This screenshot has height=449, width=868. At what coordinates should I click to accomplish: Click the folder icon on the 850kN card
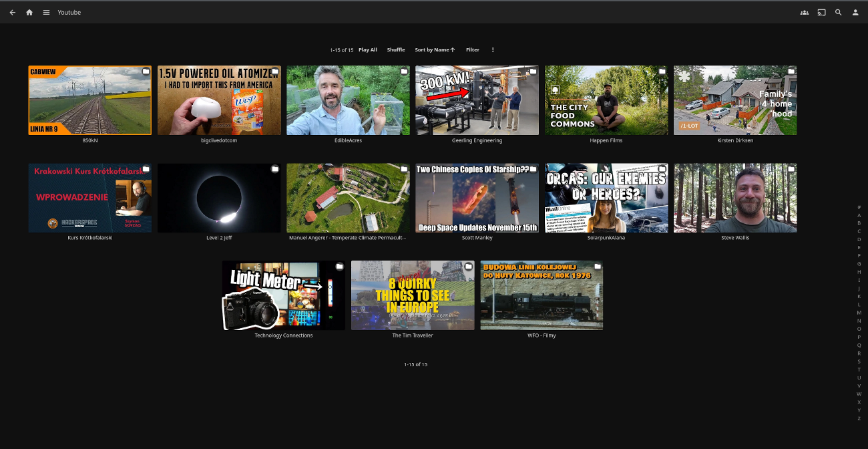[x=146, y=71]
